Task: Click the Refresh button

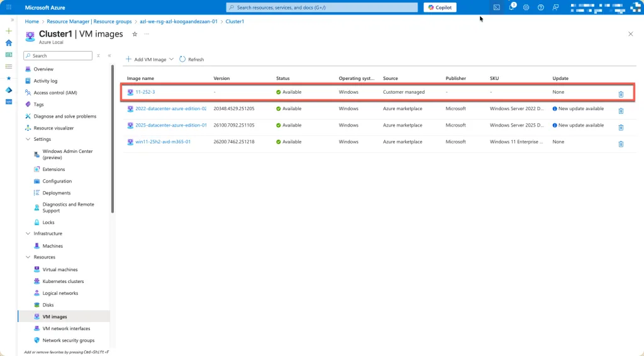Action: pyautogui.click(x=191, y=59)
